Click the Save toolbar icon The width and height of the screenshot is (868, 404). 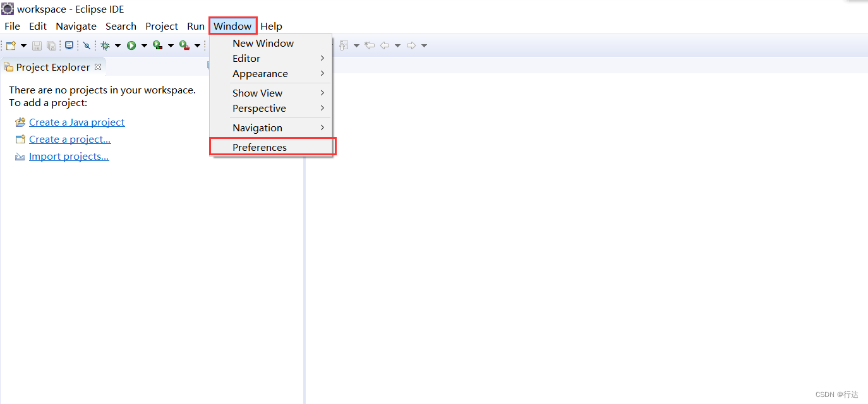(37, 45)
